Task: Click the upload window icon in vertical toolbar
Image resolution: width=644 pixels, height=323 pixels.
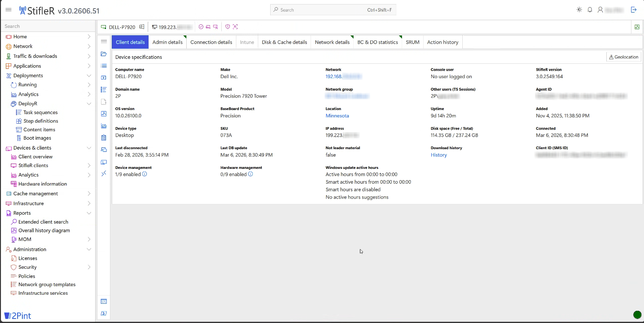Action: coord(104,78)
